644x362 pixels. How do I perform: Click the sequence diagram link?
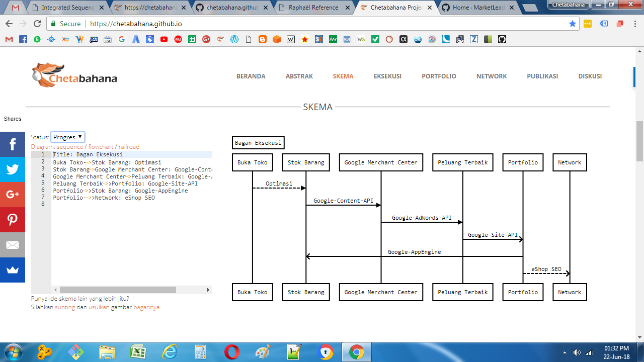coord(70,147)
